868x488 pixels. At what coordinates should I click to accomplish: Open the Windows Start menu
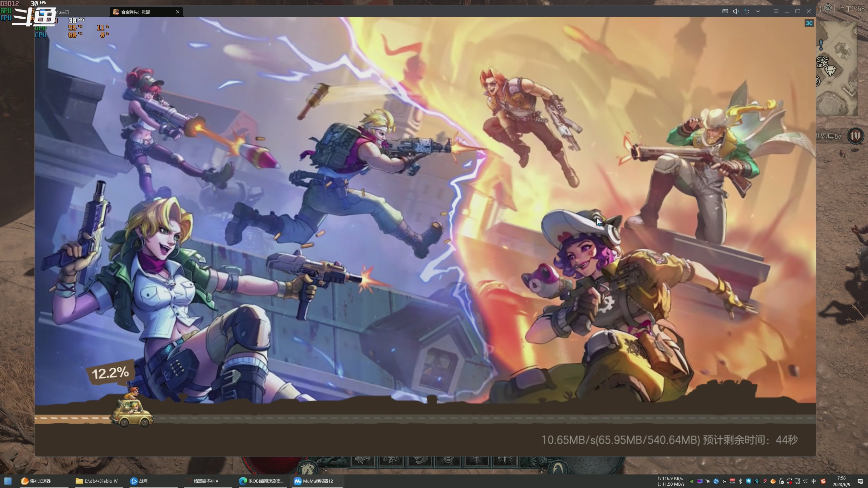8,481
